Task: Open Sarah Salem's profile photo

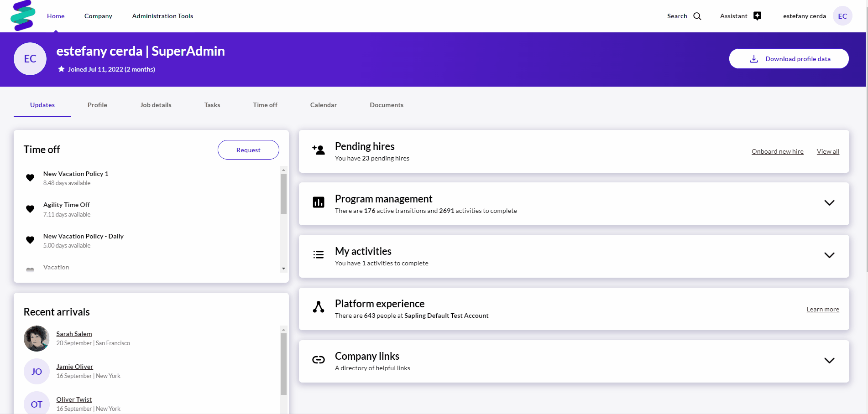Action: [37, 338]
